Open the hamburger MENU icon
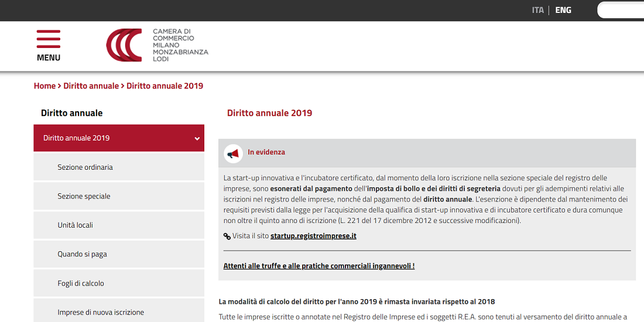Screen dimensions: 644x322 (x=49, y=39)
